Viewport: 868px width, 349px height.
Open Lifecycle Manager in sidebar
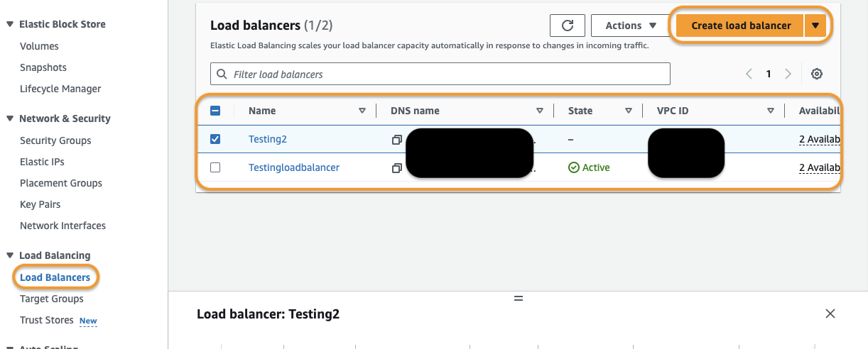click(x=60, y=89)
